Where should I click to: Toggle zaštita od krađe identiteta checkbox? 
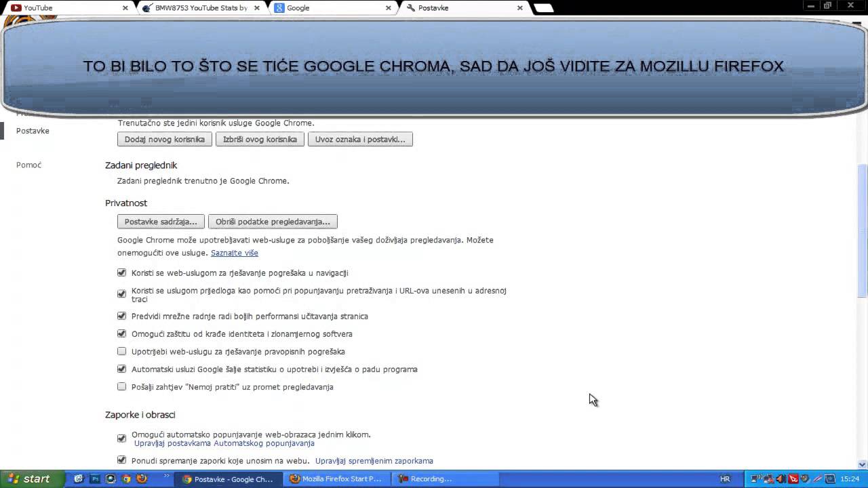(x=122, y=333)
